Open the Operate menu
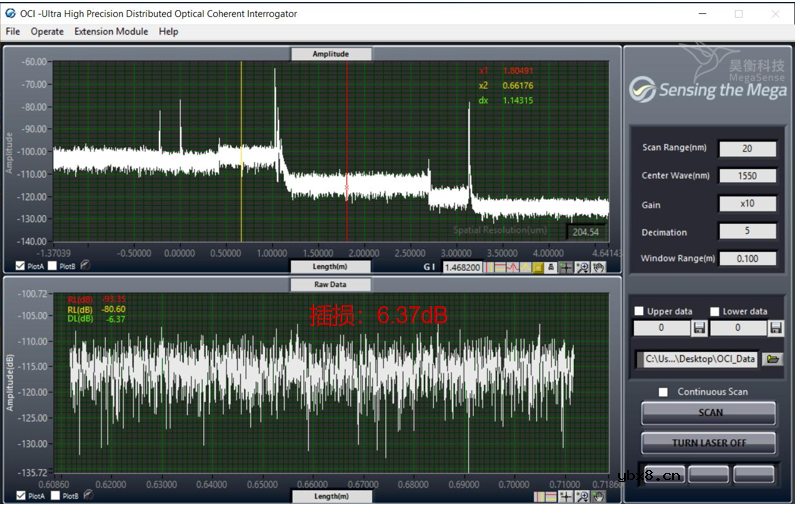This screenshot has width=796, height=506. (x=47, y=32)
